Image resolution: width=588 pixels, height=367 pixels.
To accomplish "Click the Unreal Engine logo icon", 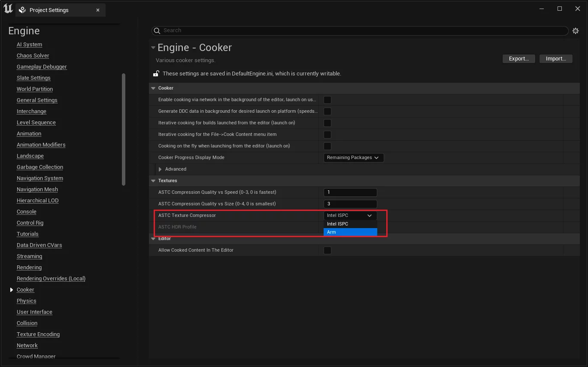I will click(x=8, y=9).
